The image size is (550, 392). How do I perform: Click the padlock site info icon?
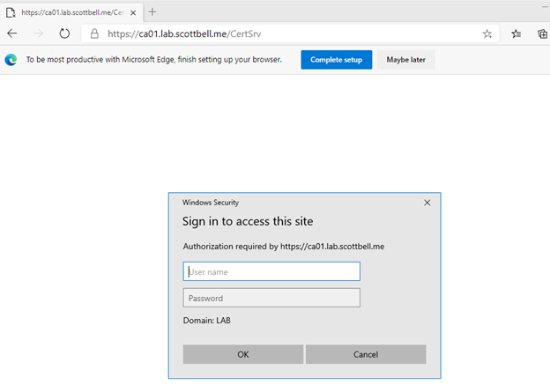tap(94, 33)
